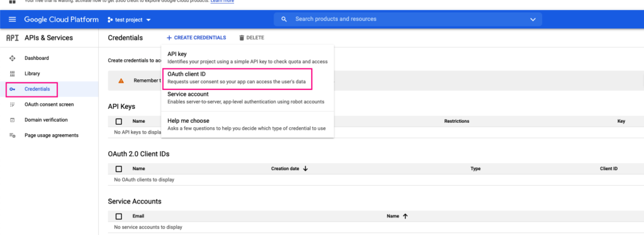The image size is (644, 235).
Task: Open the Library page
Action: coord(32,74)
